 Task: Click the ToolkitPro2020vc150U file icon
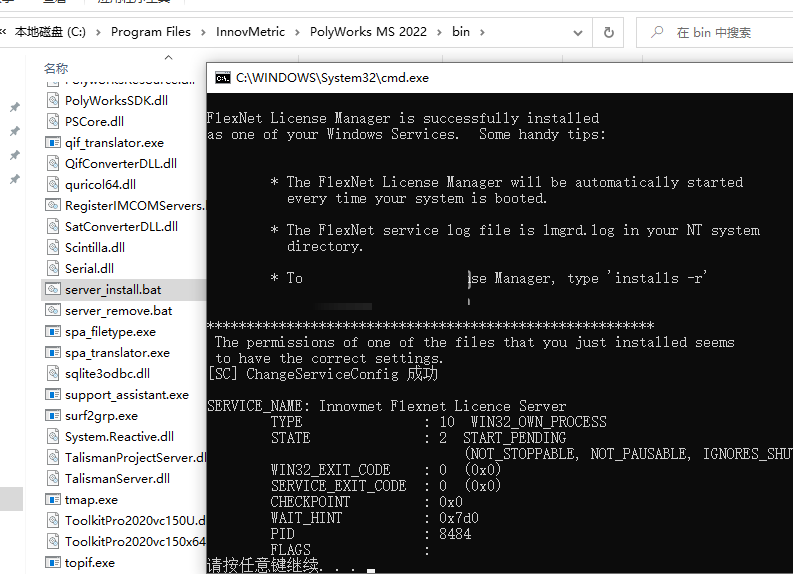pyautogui.click(x=53, y=520)
